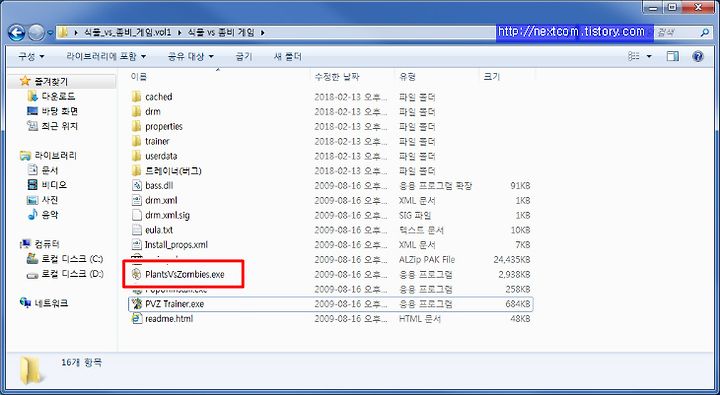This screenshot has height=395, width=720.
Task: Select the eula.txt file icon
Action: point(136,230)
